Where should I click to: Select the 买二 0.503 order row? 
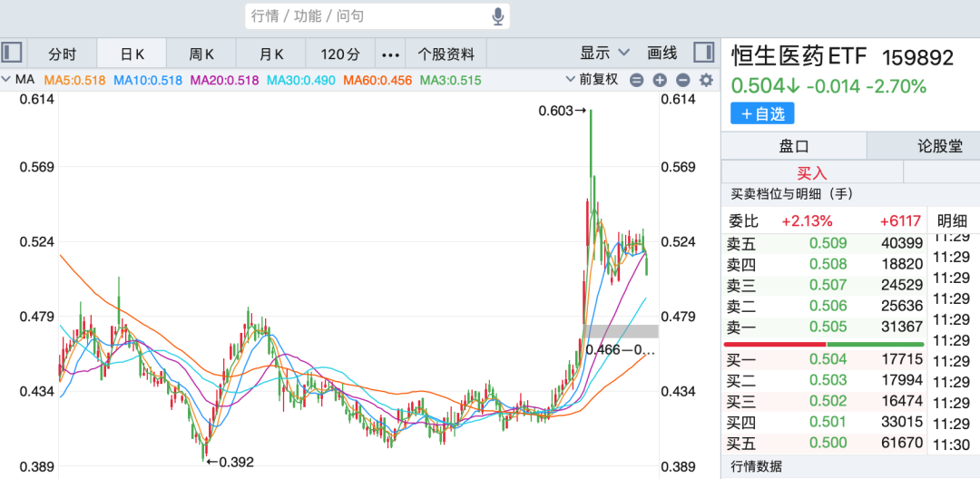(824, 380)
